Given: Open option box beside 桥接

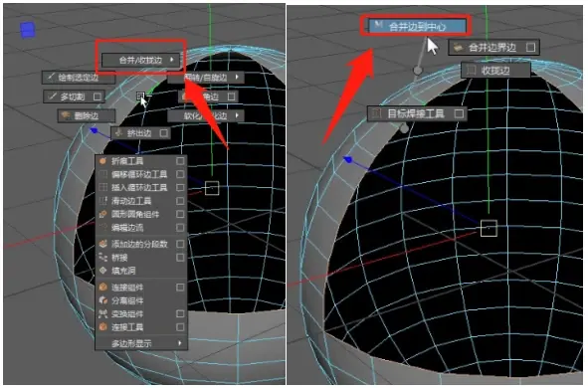Looking at the screenshot, I should coord(180,258).
